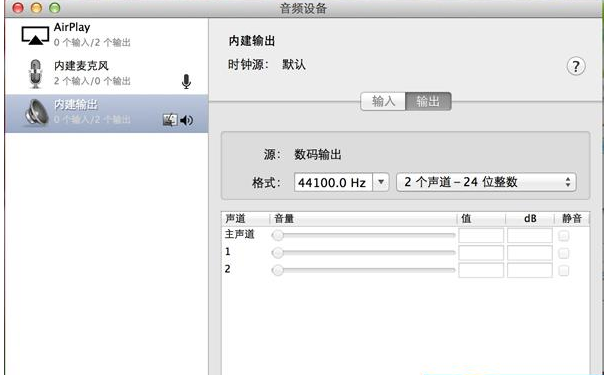Screen dimensions: 609x375
Task: Click the 默认 clock source value
Action: coord(294,64)
